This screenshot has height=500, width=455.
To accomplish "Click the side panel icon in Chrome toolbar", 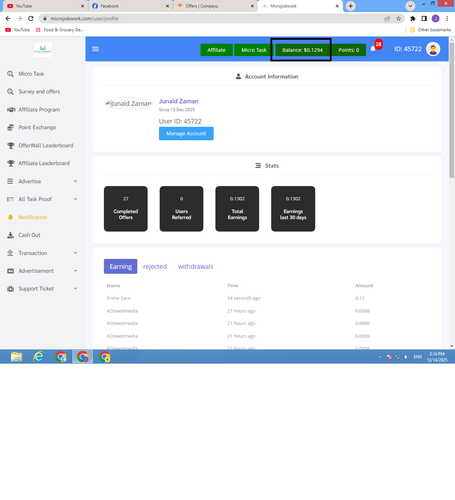I will [x=424, y=19].
